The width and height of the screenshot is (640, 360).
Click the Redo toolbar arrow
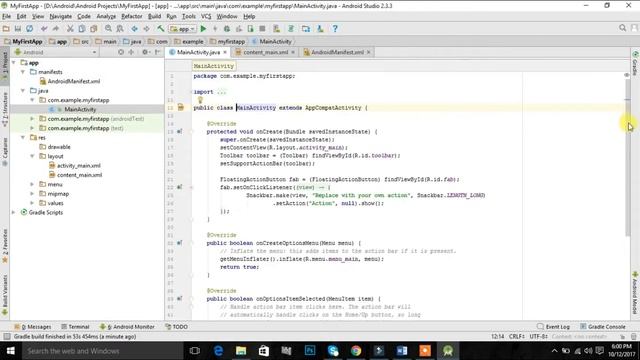click(56, 29)
